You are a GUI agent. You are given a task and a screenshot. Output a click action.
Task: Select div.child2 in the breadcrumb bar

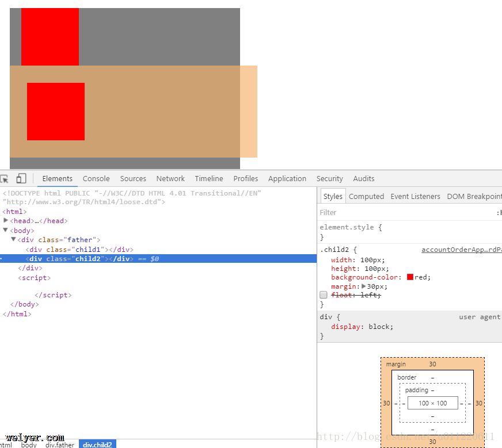click(97, 445)
